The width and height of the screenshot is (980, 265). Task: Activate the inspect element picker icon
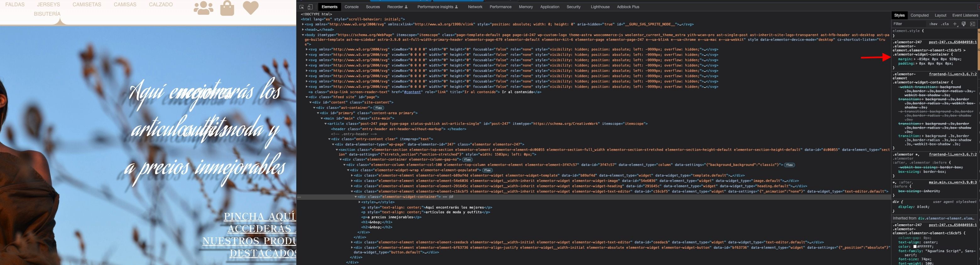pos(302,7)
